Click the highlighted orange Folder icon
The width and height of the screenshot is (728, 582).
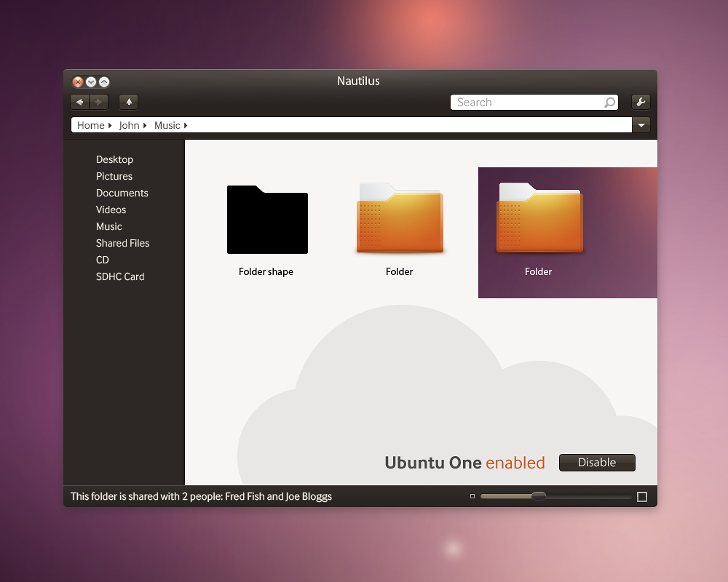(x=539, y=218)
